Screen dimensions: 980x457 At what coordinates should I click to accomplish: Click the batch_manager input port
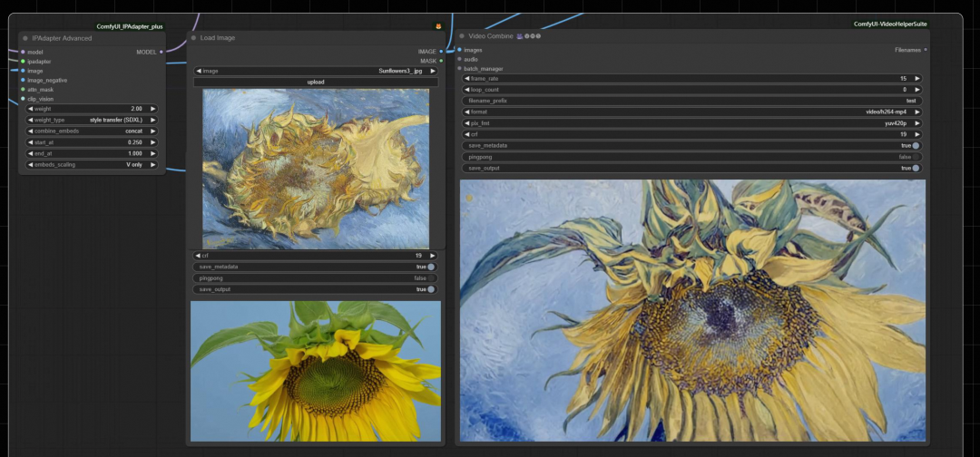pos(459,69)
